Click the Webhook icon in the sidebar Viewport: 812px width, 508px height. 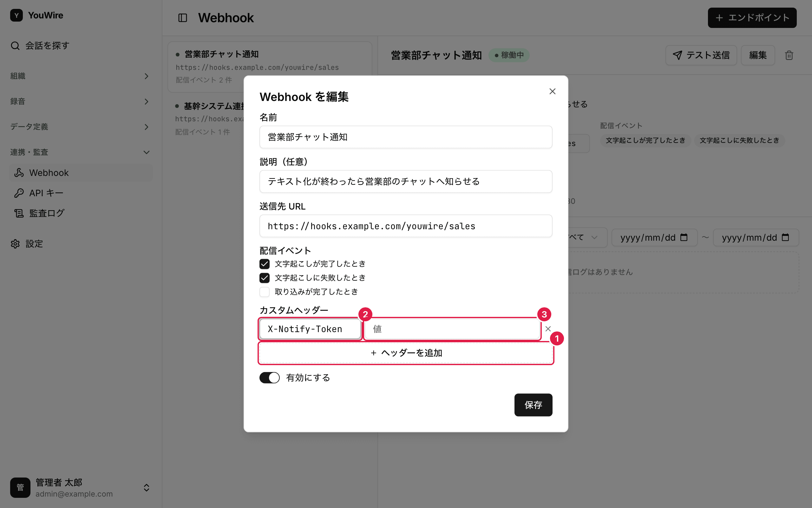tap(19, 173)
